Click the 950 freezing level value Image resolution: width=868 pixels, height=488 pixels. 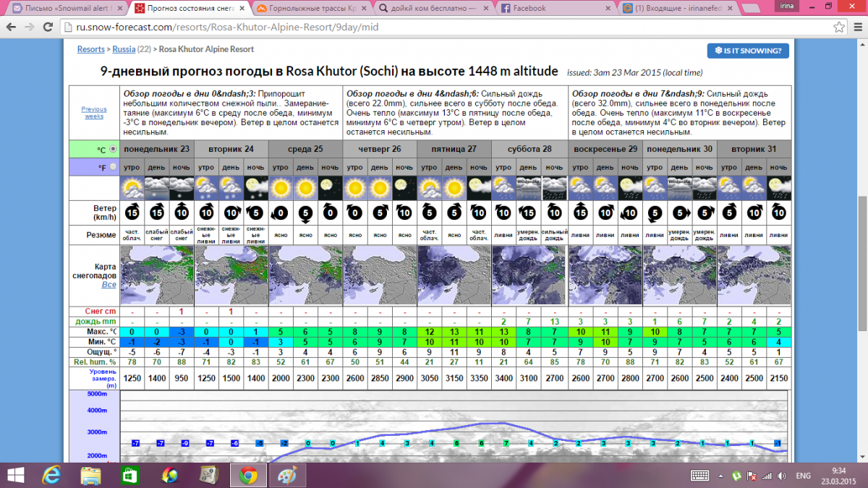coord(181,378)
